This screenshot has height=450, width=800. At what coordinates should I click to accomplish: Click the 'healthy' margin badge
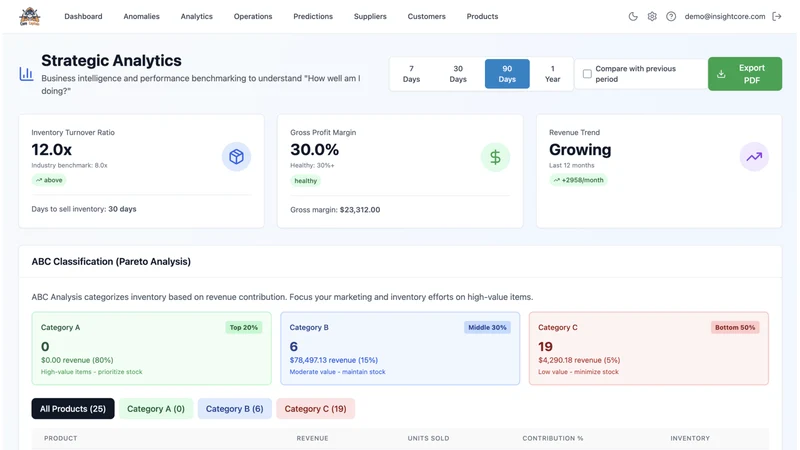[x=306, y=181]
